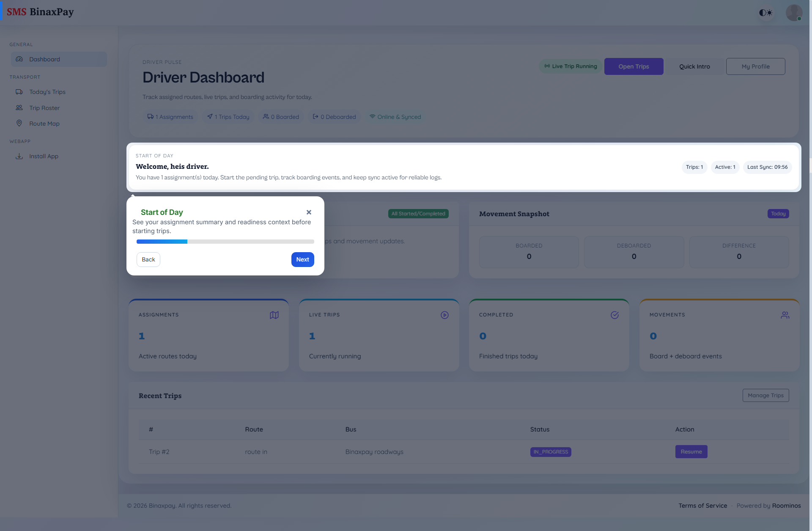The height and width of the screenshot is (531, 812).
Task: Open Trip Roster from sidebar
Action: point(44,108)
